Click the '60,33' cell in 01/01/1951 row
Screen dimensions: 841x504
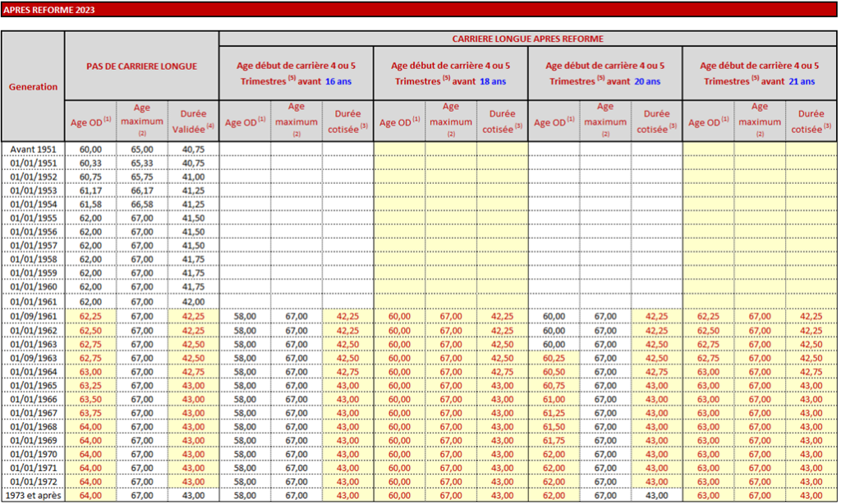pyautogui.click(x=90, y=163)
